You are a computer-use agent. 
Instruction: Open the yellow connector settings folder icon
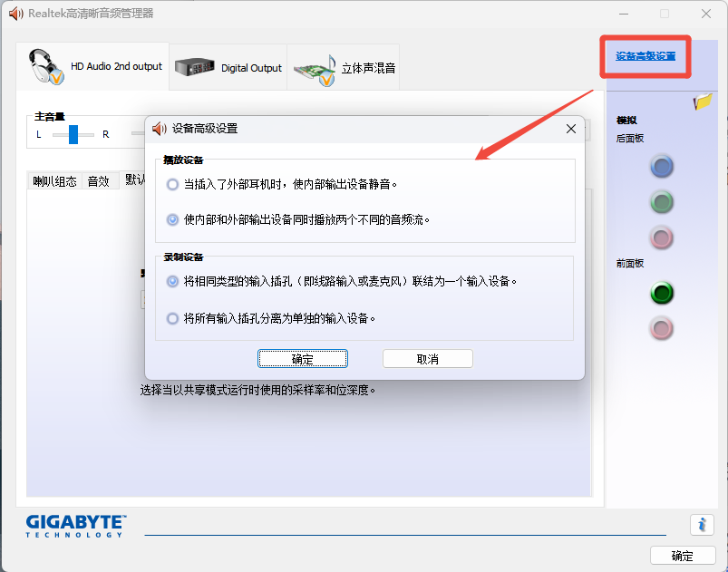(703, 101)
